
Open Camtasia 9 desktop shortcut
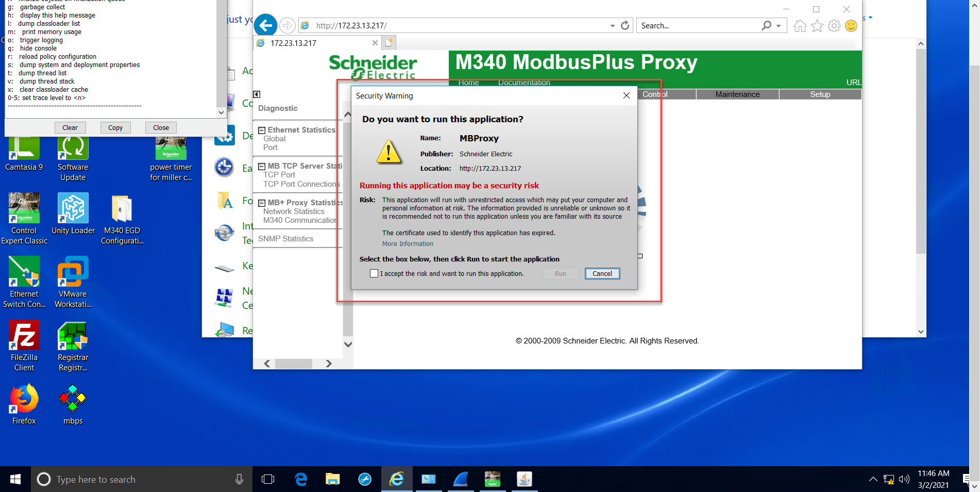[x=24, y=153]
